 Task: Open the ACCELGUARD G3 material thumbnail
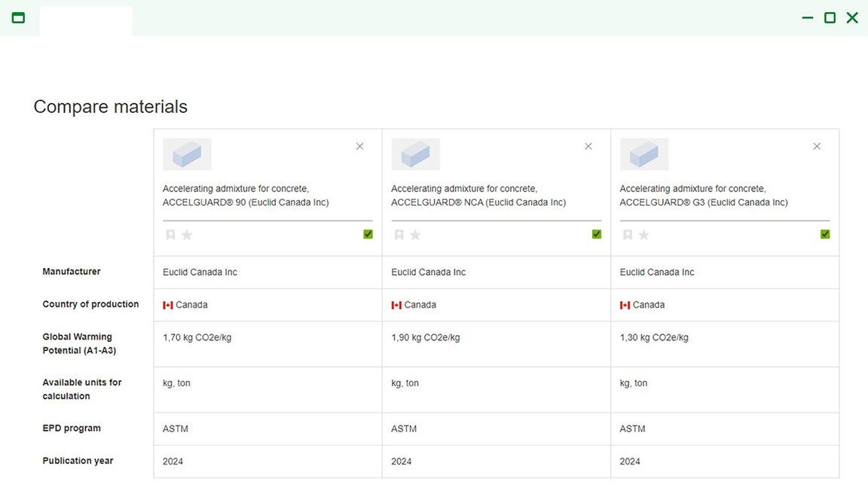coord(644,154)
